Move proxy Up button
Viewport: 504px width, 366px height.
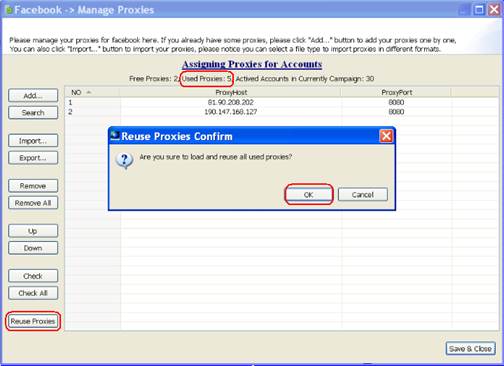33,231
